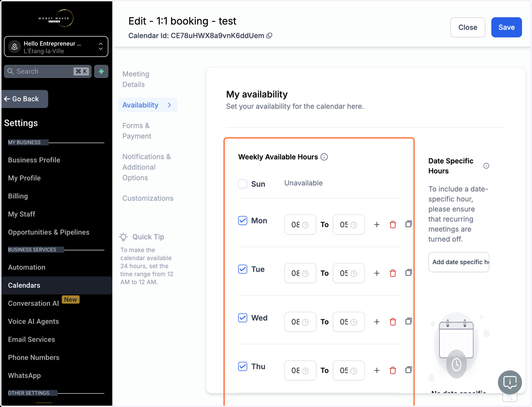The width and height of the screenshot is (532, 407).
Task: Copy Tue hours to other days
Action: (x=408, y=273)
